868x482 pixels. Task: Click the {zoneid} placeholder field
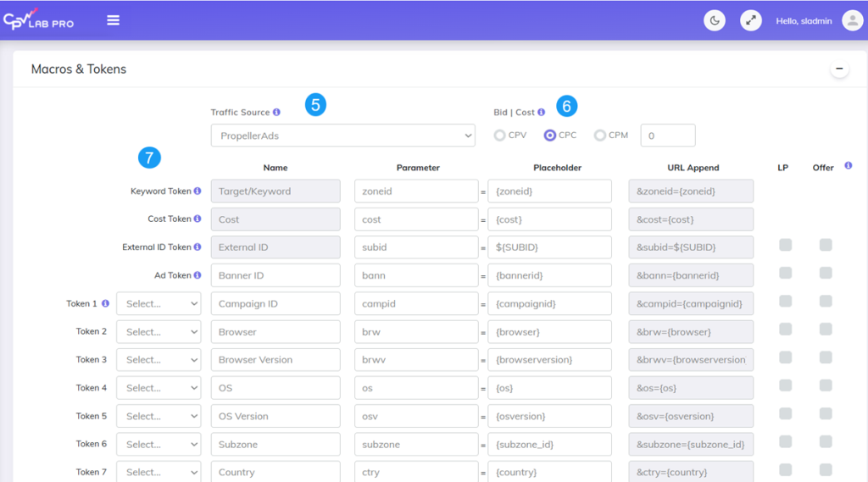click(549, 191)
